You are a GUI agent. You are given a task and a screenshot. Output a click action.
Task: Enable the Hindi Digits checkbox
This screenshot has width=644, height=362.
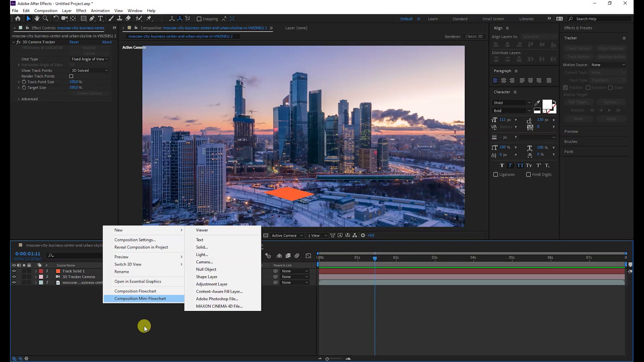click(x=528, y=175)
